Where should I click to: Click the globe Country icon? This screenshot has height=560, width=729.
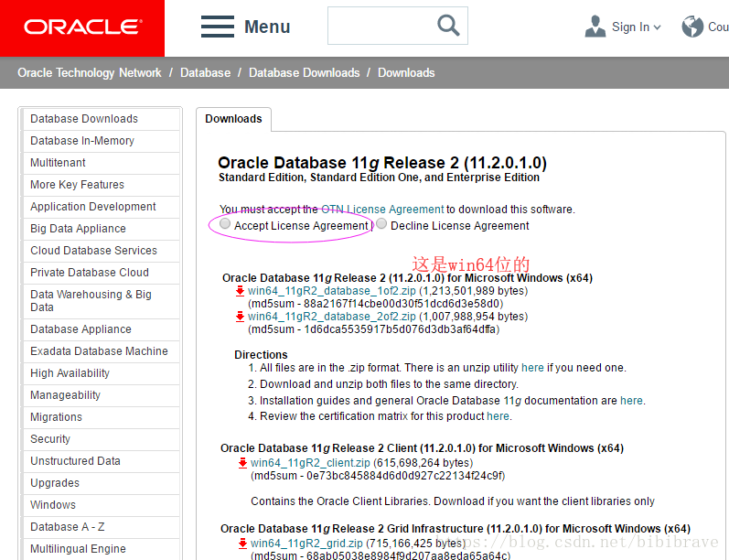[692, 27]
